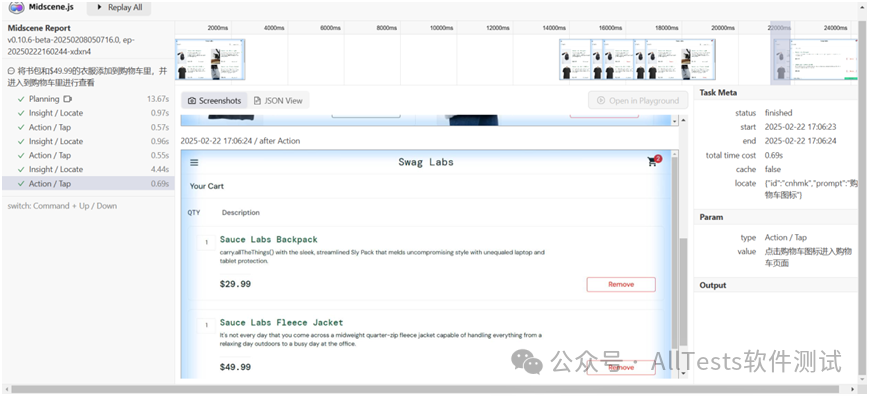Open the Sauce Labs Backpack product link

[x=268, y=239]
